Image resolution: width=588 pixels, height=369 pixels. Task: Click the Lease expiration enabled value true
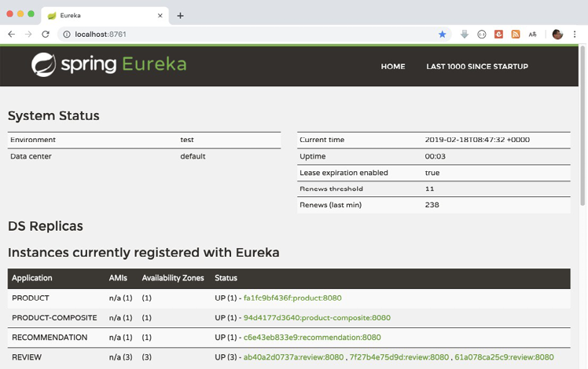coord(432,173)
